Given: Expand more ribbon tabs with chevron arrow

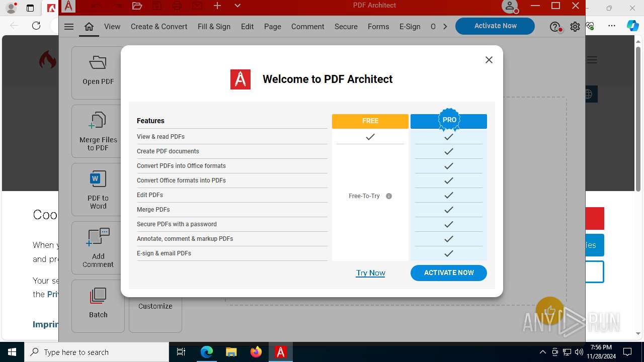Looking at the screenshot, I should pos(445,27).
